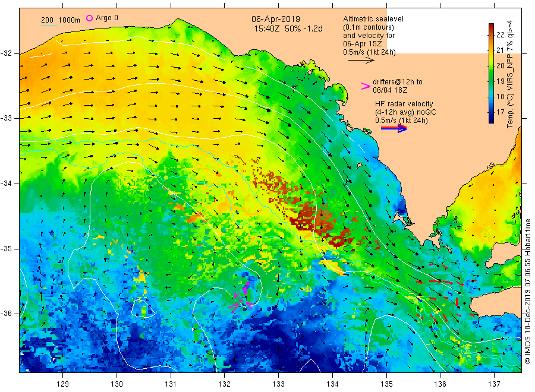
Task: Click the '(0.1m contours)' legend text
Action: (369, 27)
